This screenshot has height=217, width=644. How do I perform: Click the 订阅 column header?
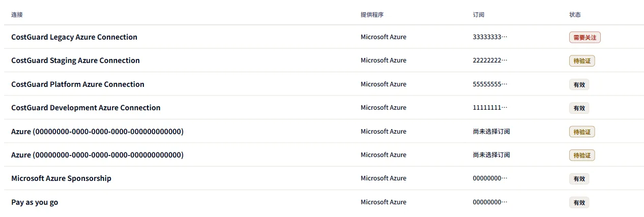coord(479,15)
